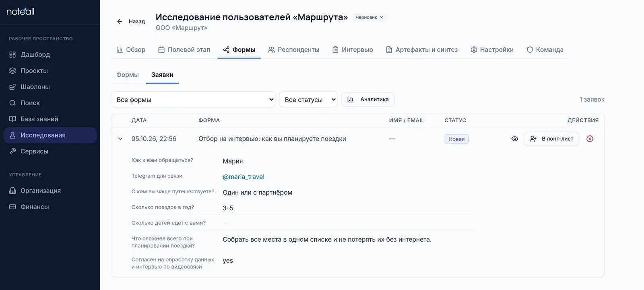Open База знаний in the sidebar
The height and width of the screenshot is (290, 644).
[x=50, y=119]
